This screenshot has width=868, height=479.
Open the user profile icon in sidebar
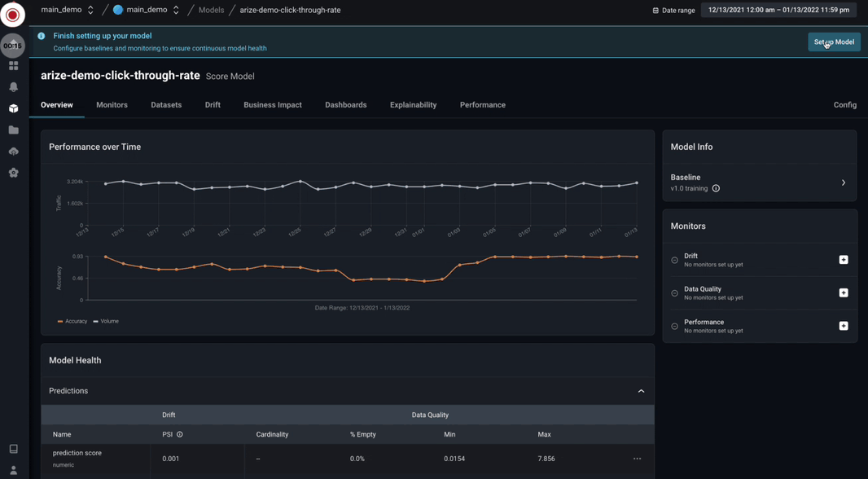pos(13,470)
